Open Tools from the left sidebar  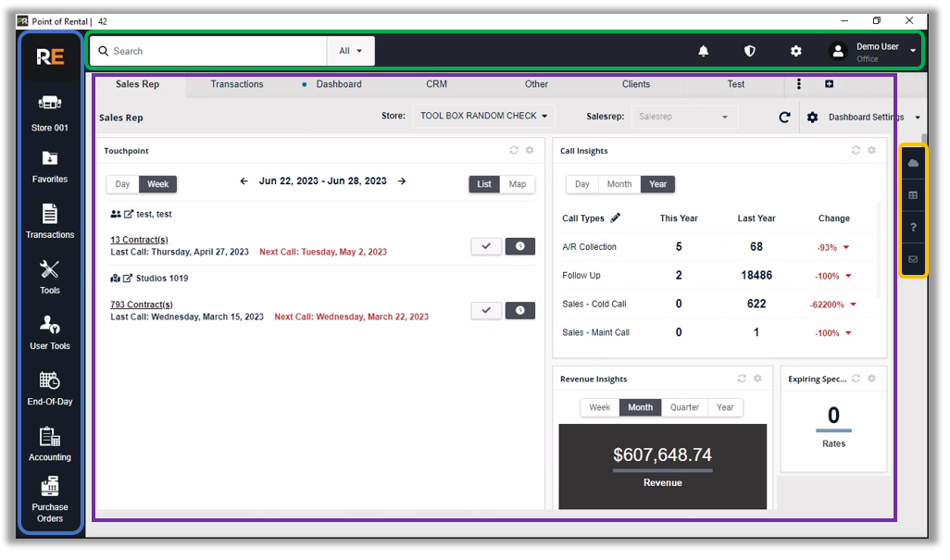[x=50, y=277]
